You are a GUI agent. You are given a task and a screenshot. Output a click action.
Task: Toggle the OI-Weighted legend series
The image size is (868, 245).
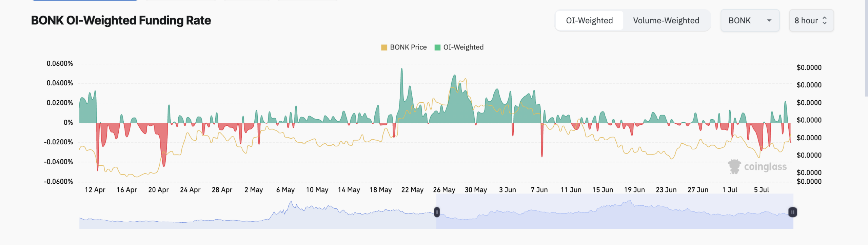[459, 47]
